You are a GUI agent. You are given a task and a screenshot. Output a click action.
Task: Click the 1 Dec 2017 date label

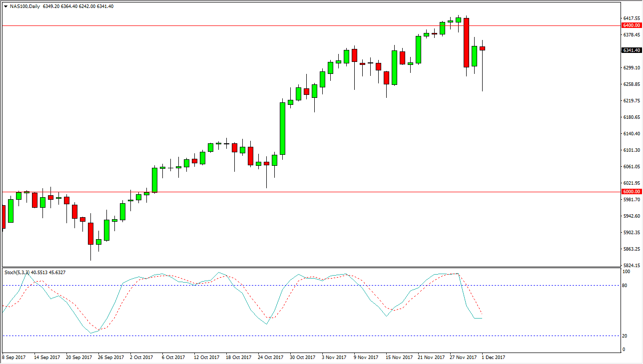pyautogui.click(x=492, y=358)
